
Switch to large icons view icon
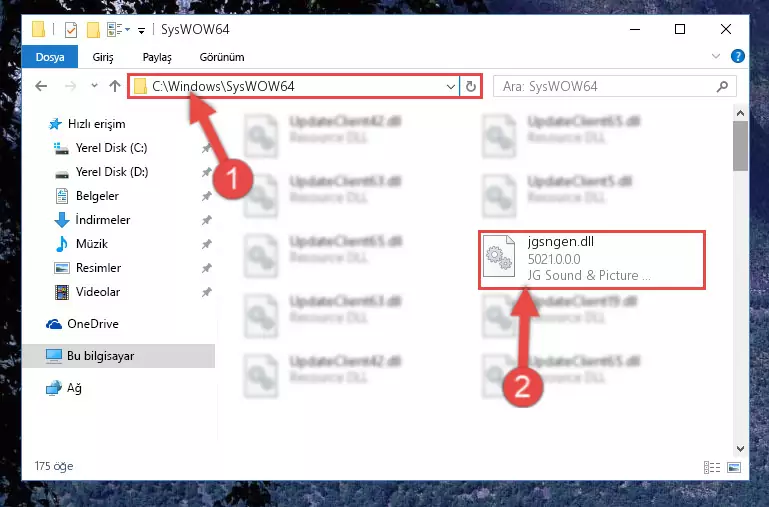point(734,467)
